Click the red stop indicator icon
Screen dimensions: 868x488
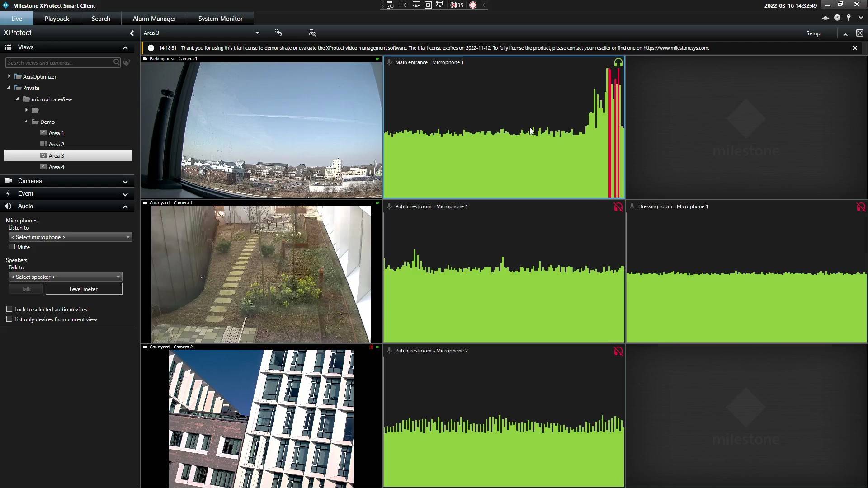pyautogui.click(x=473, y=5)
